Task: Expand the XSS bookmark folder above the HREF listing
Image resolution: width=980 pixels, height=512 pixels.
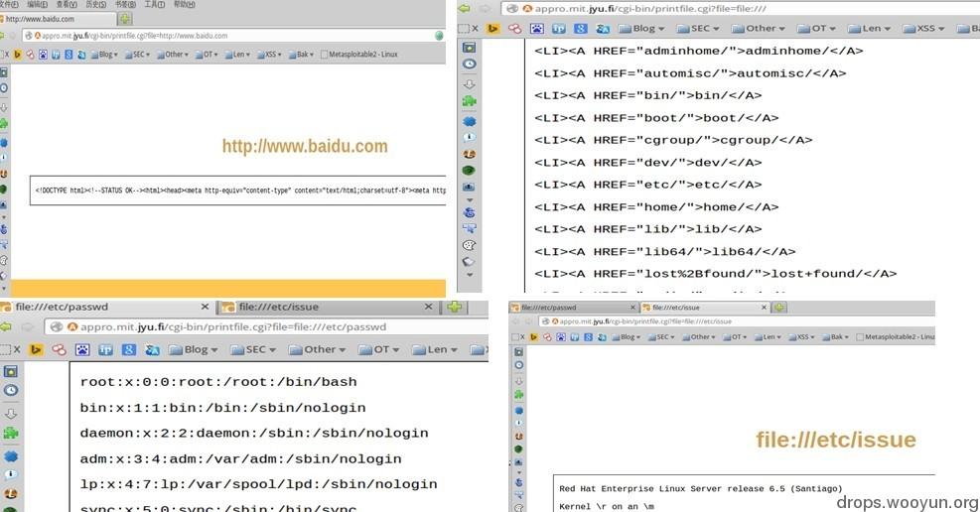Action: [923, 28]
